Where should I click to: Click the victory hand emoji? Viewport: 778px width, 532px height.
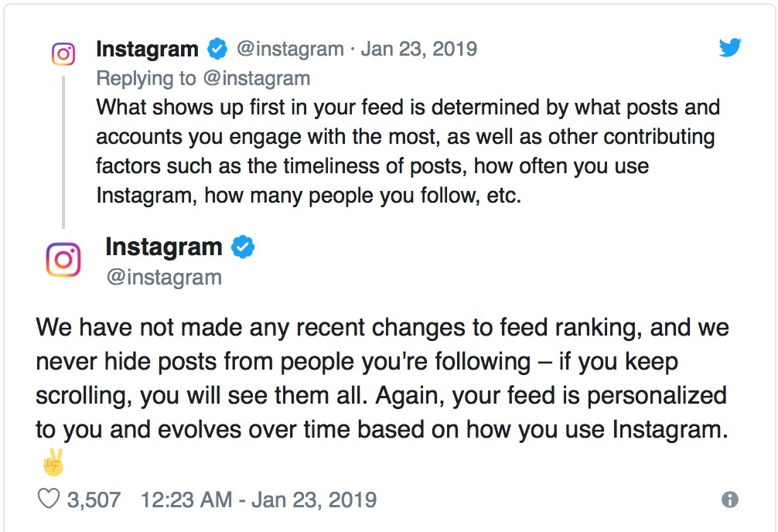53,462
